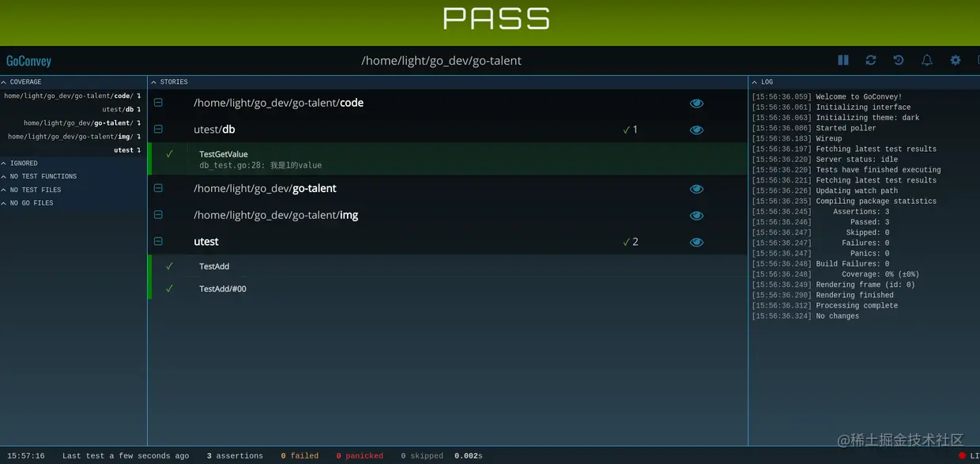Click the watched path /home/light/go_dev/go-talent
980x464 pixels.
441,61
